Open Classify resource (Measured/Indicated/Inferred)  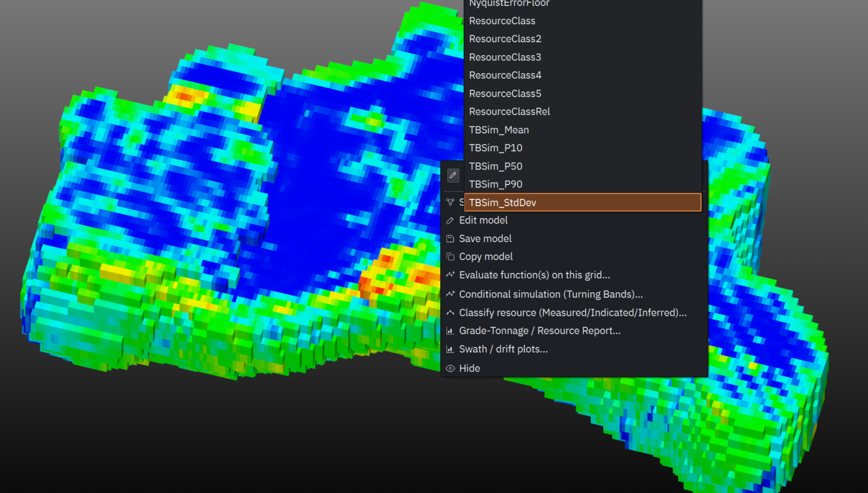[574, 313]
